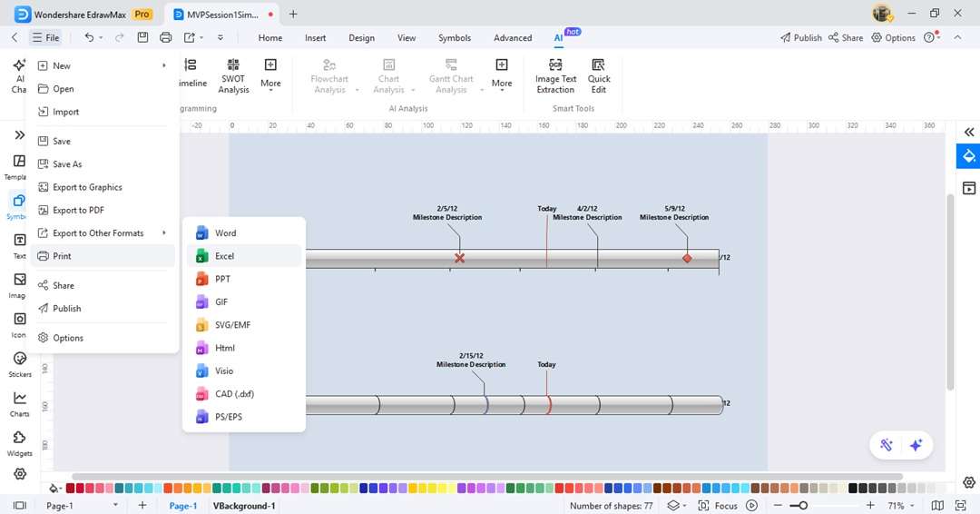Viewport: 980px width, 514px height.
Task: Open Options at top right
Action: 893,37
